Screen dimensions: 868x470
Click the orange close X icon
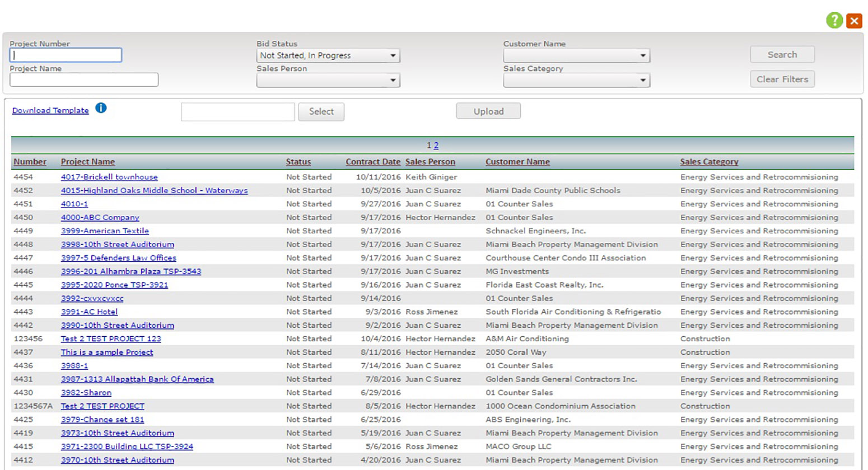pos(854,21)
